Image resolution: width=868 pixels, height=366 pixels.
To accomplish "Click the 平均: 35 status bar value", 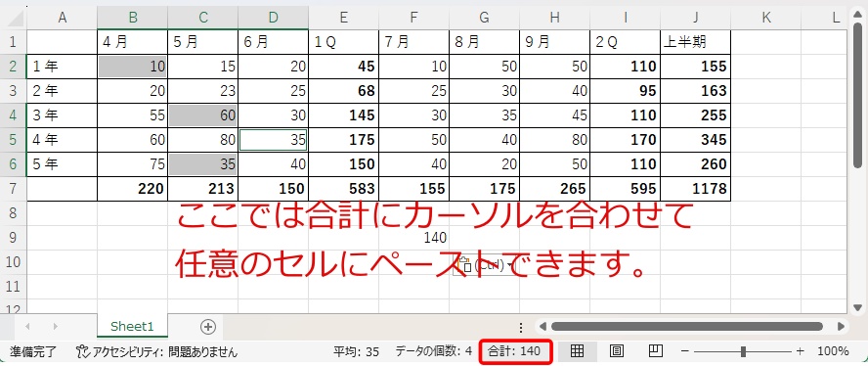I will point(356,351).
